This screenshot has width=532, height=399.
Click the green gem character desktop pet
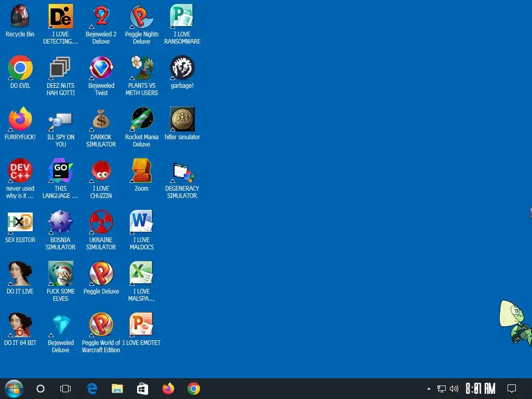pos(516,322)
